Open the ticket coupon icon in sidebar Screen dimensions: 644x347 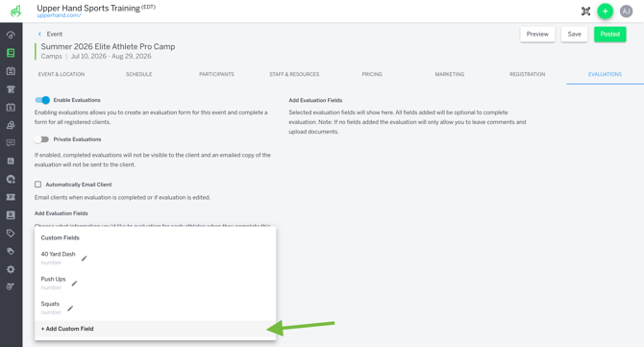point(12,197)
